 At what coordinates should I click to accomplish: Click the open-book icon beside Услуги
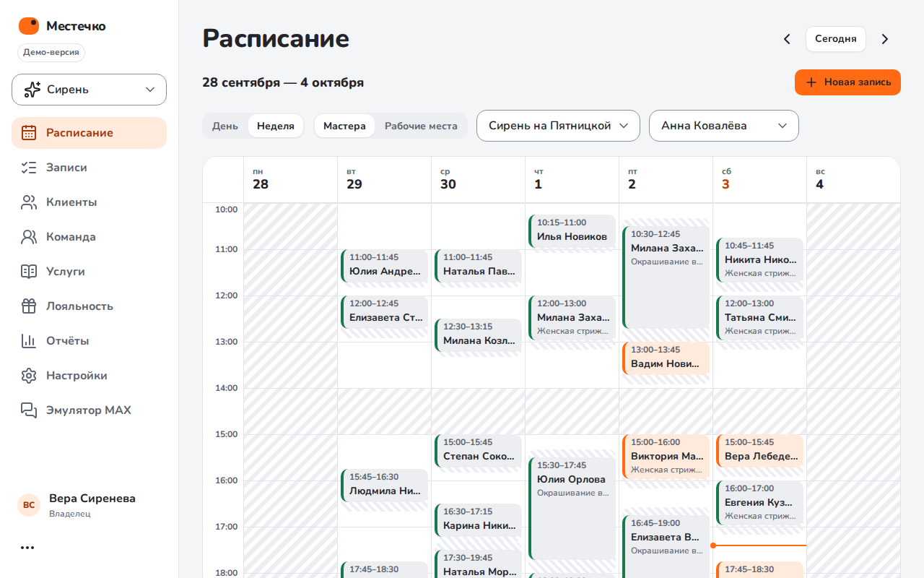pyautogui.click(x=29, y=272)
